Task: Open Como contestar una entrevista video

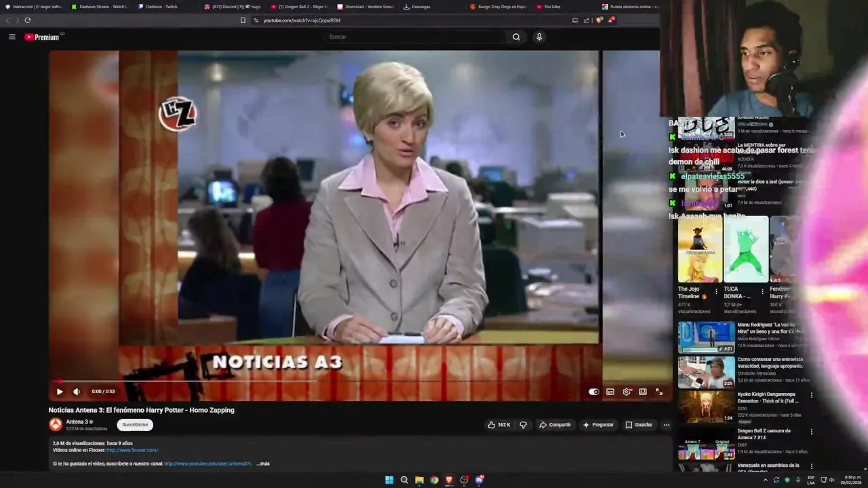Action: [707, 371]
